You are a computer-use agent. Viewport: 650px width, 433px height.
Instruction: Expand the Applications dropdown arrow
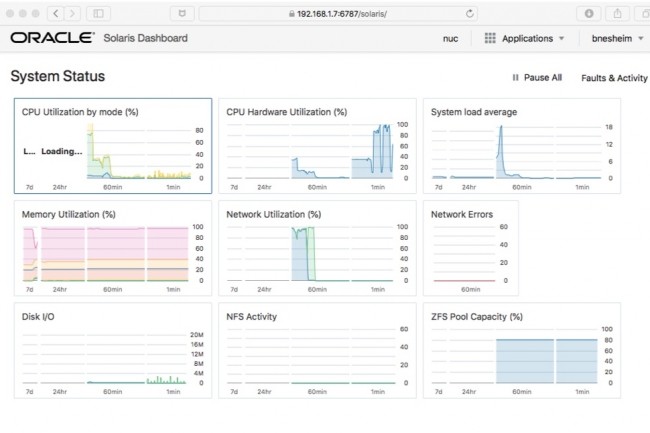pos(561,38)
